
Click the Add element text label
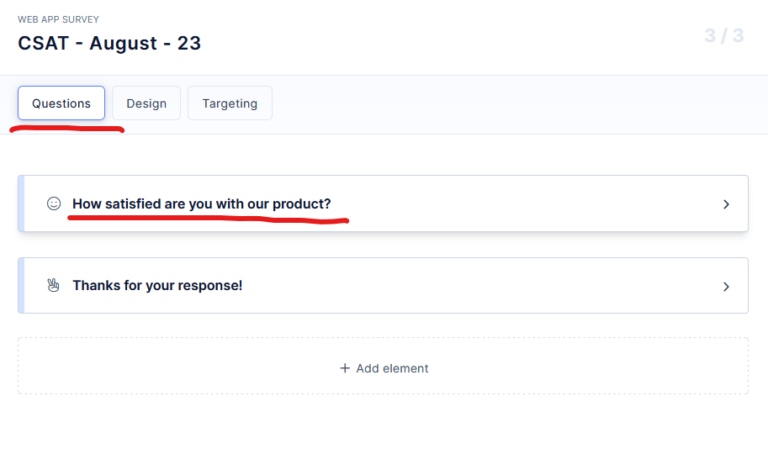click(392, 368)
